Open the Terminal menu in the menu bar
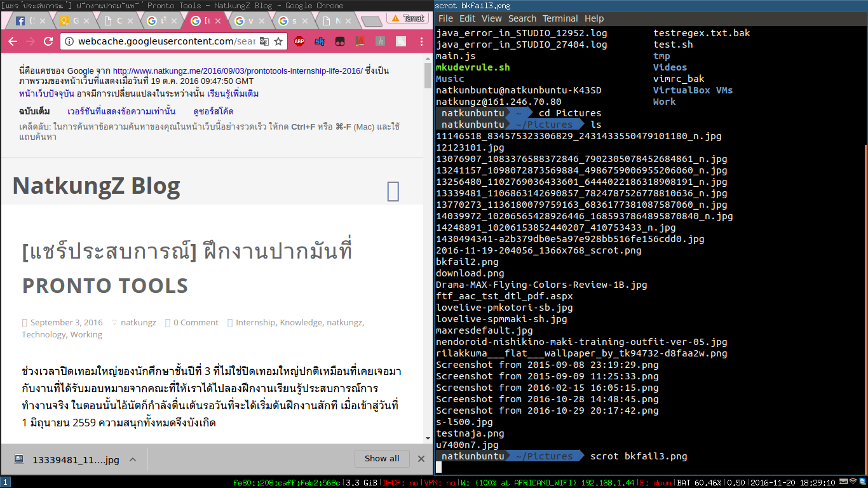Viewport: 868px width, 488px height. tap(559, 18)
